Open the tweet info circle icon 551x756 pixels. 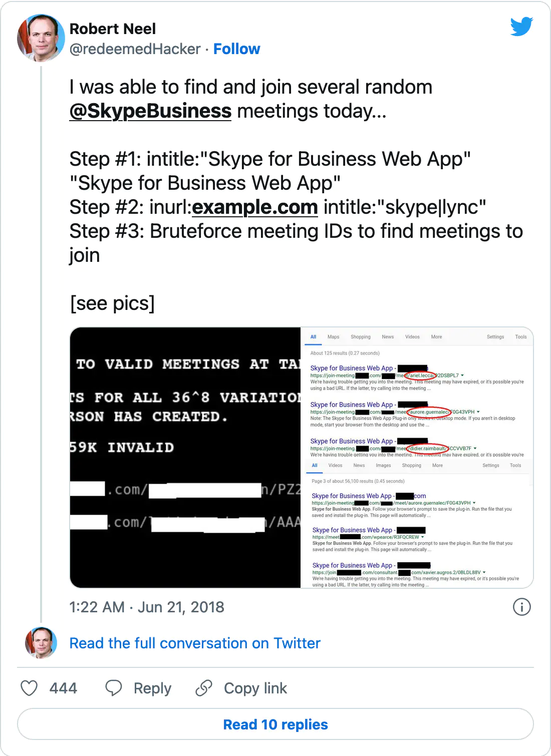point(522,607)
